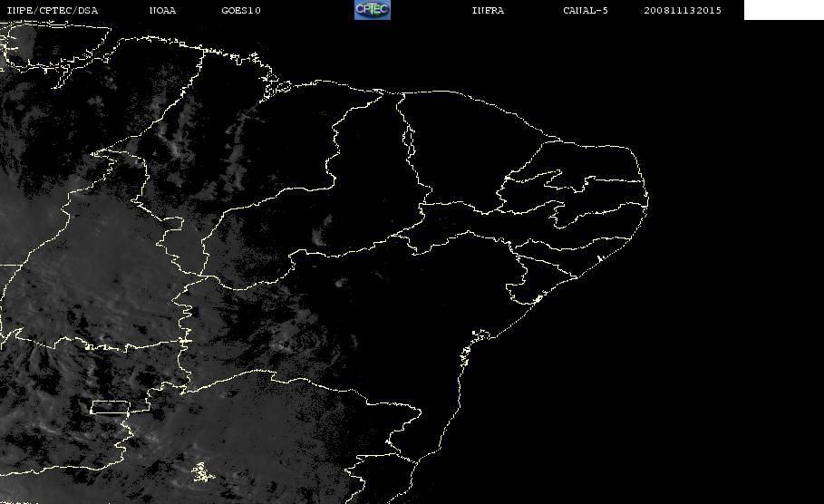Select the 'INPE/CPTEC/DSA' header text
The image size is (824, 504).
point(52,10)
